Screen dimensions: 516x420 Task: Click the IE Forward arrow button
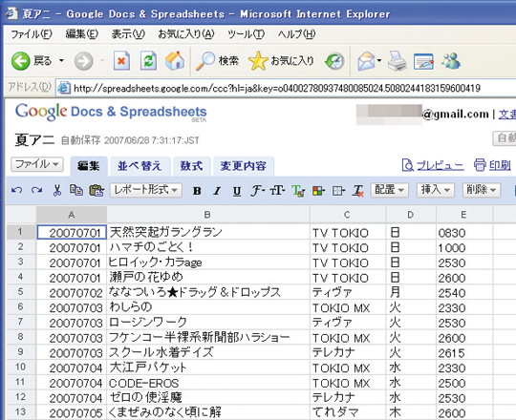tap(83, 61)
